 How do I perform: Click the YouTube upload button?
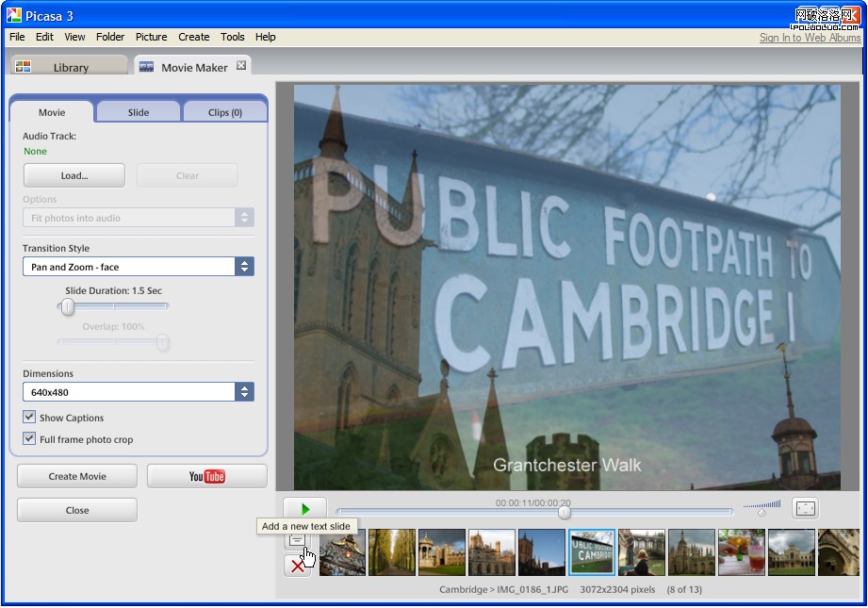[206, 476]
